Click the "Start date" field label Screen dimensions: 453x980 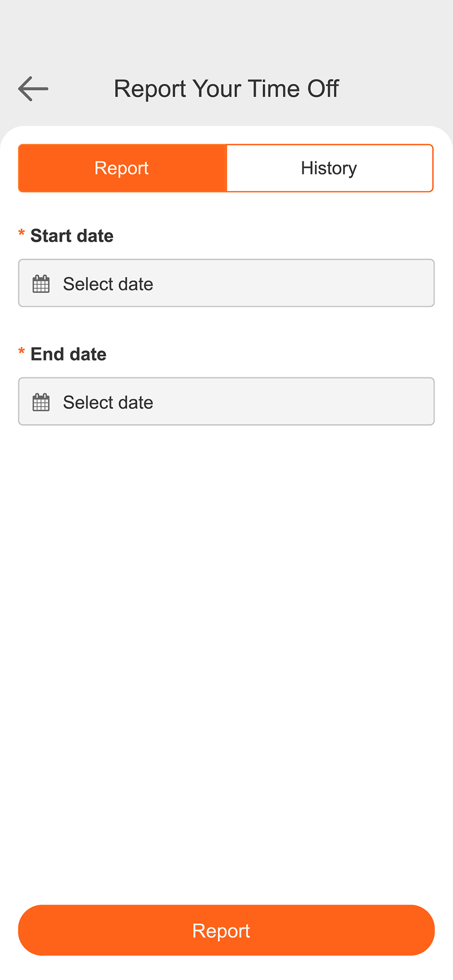pyautogui.click(x=72, y=236)
